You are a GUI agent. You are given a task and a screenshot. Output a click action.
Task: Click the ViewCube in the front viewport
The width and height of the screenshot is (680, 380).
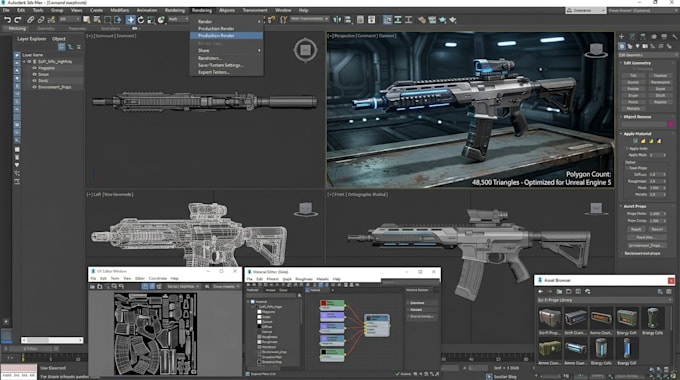pyautogui.click(x=596, y=209)
